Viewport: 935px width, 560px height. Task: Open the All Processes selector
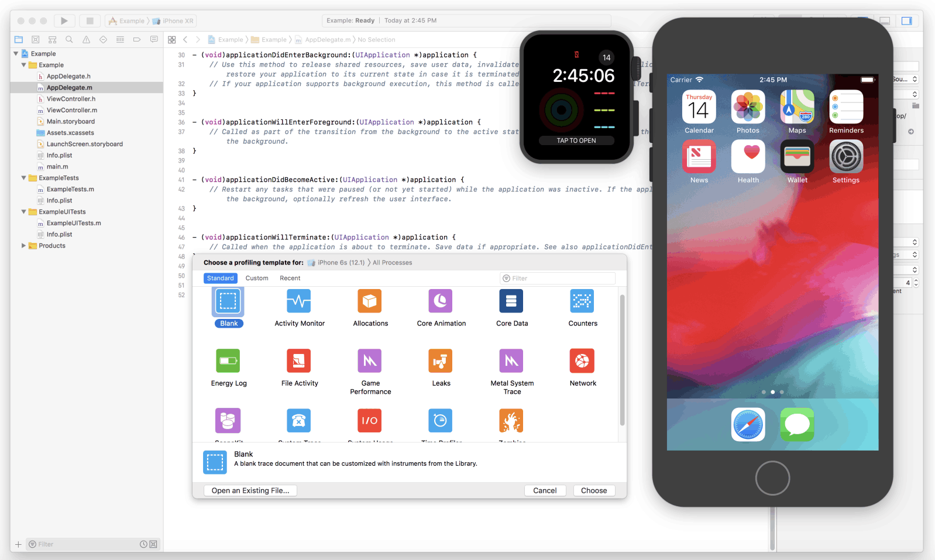[x=393, y=263]
